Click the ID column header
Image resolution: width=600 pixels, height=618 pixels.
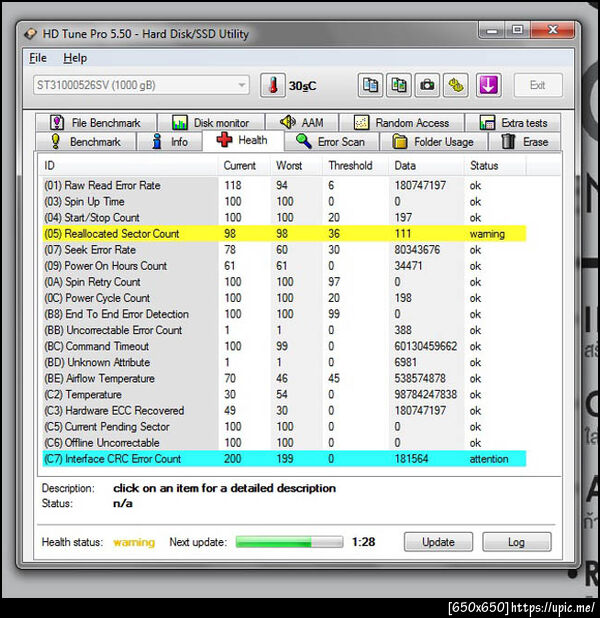pyautogui.click(x=129, y=166)
